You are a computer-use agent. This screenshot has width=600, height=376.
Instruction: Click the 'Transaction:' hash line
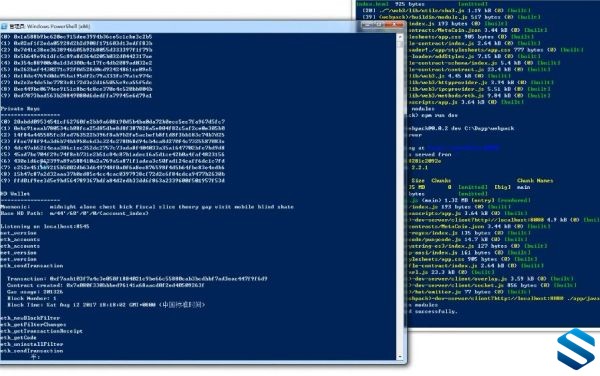coord(137,279)
